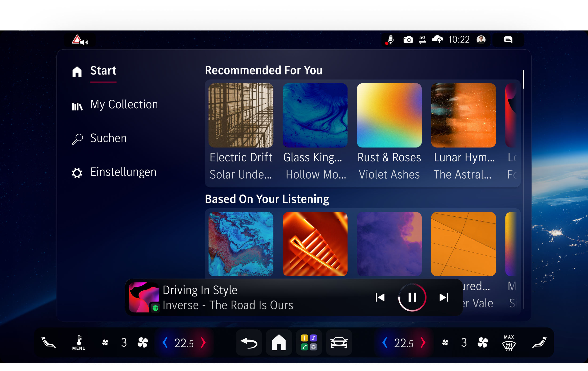Open the climate MENU

pyautogui.click(x=79, y=343)
